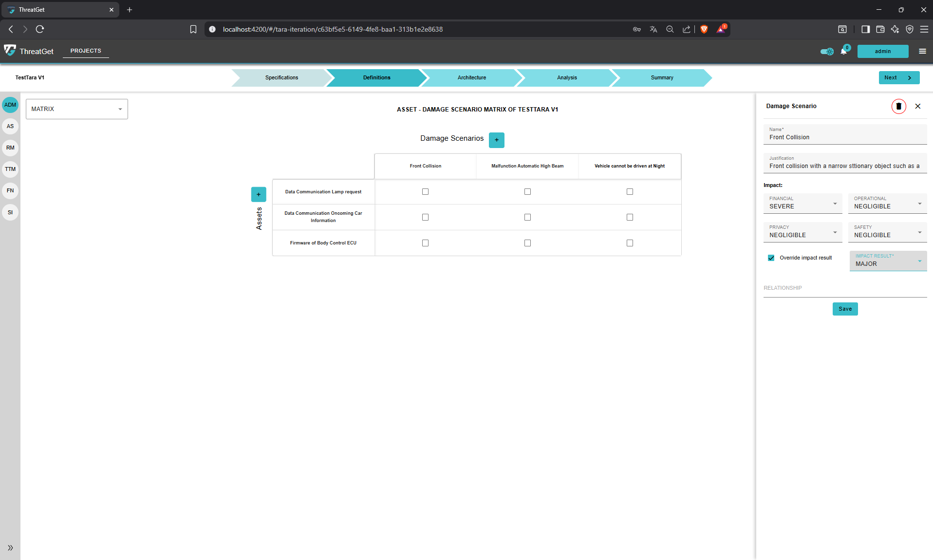Add a new damage scenario column

click(496, 140)
